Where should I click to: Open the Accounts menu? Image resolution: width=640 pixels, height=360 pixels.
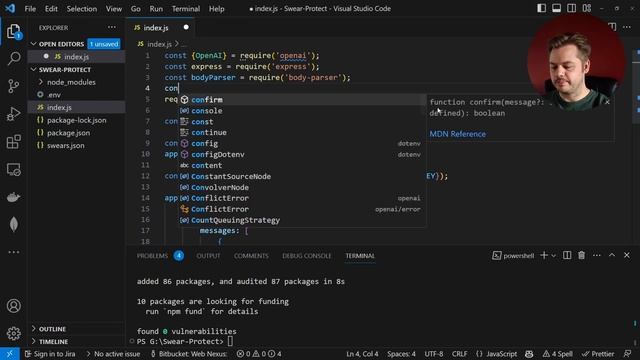[x=13, y=306]
